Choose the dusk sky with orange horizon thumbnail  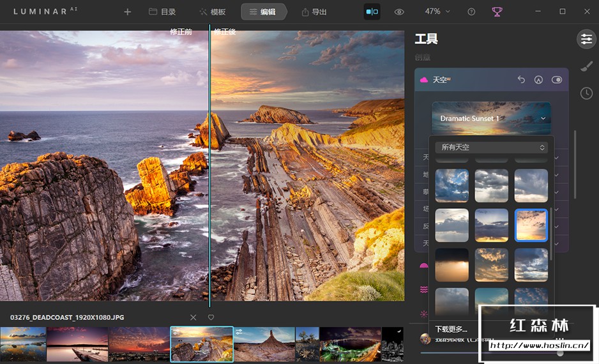(491, 225)
